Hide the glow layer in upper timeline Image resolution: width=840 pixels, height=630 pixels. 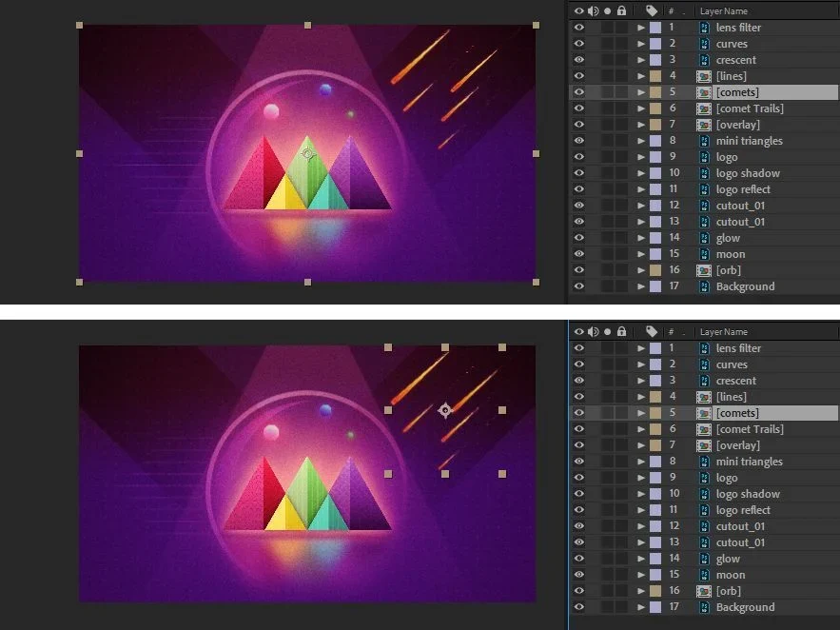579,238
